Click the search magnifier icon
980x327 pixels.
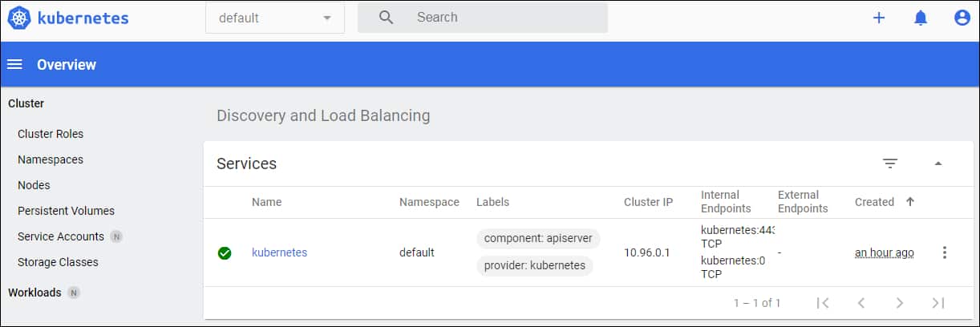[x=386, y=18]
